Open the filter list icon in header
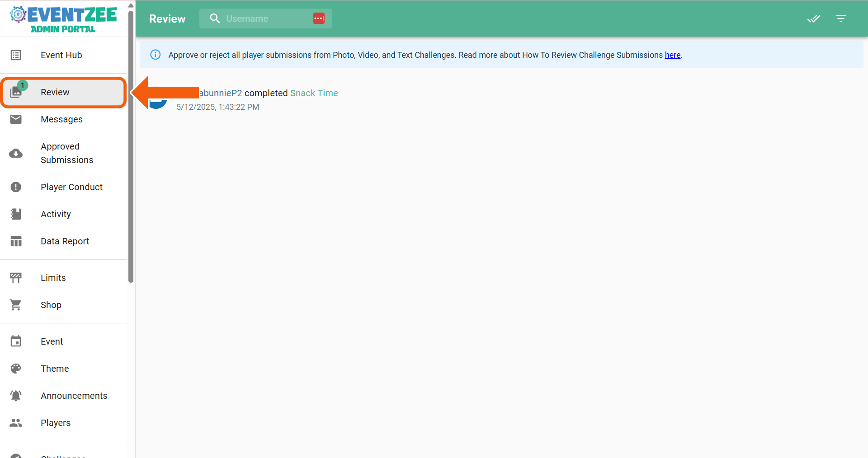This screenshot has width=868, height=458. 841,19
